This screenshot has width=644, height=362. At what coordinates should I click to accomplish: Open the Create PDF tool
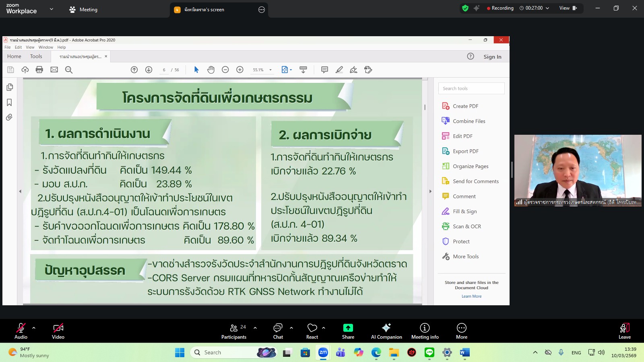click(x=465, y=106)
